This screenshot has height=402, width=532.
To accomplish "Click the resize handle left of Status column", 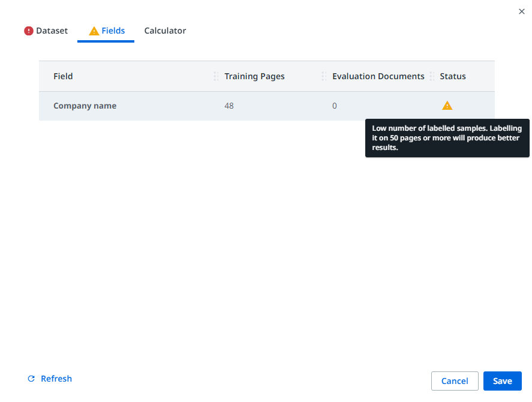I will pos(432,76).
